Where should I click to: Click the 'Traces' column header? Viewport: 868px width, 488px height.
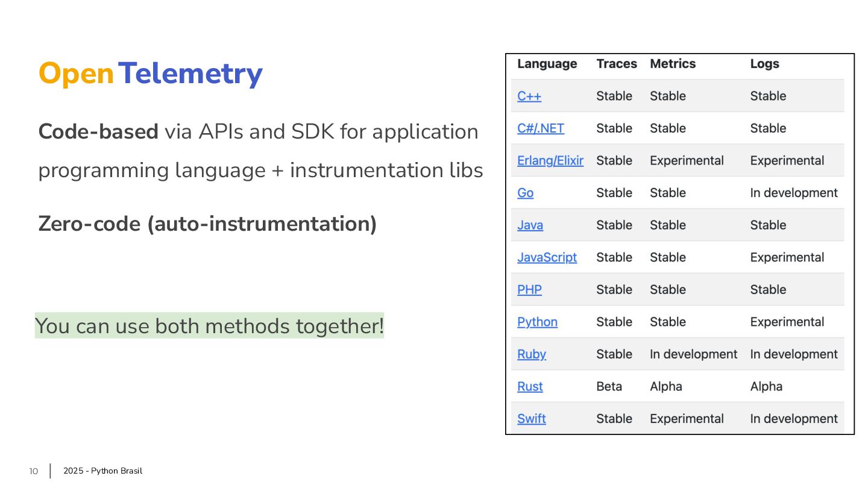[617, 64]
